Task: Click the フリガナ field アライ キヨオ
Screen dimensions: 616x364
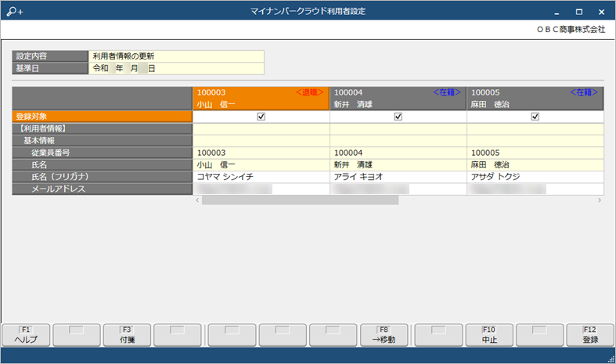Action: [x=398, y=177]
